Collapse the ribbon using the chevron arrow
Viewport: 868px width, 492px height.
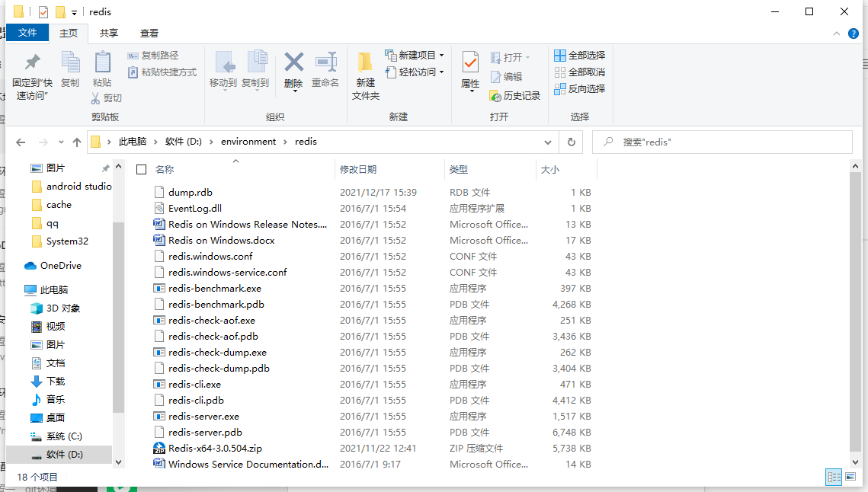(x=837, y=34)
